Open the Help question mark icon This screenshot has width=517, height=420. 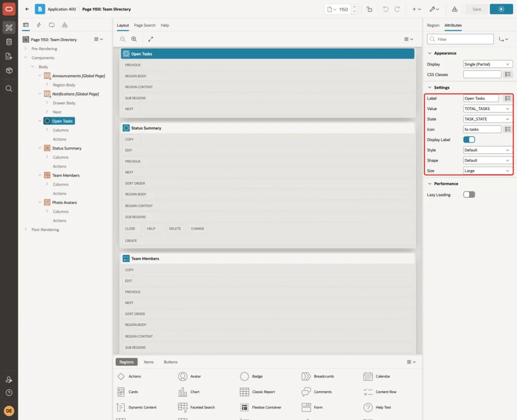[x=9, y=393]
